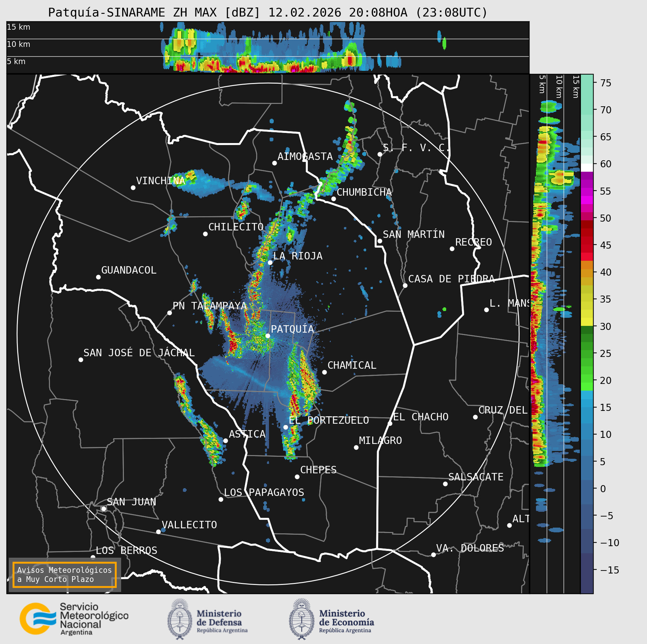Click the San Juan city marker
Screen dimensions: 647x644
[104, 509]
